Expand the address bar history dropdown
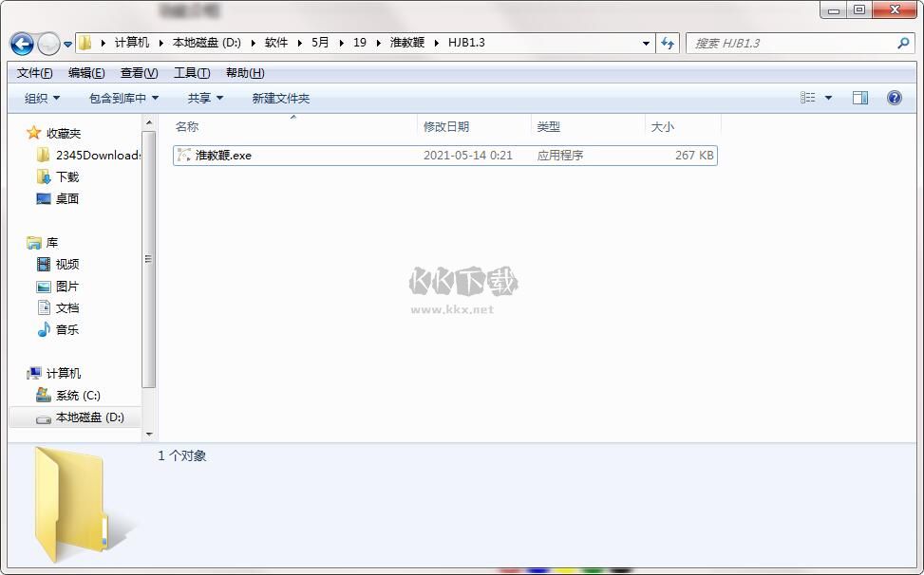 646,44
